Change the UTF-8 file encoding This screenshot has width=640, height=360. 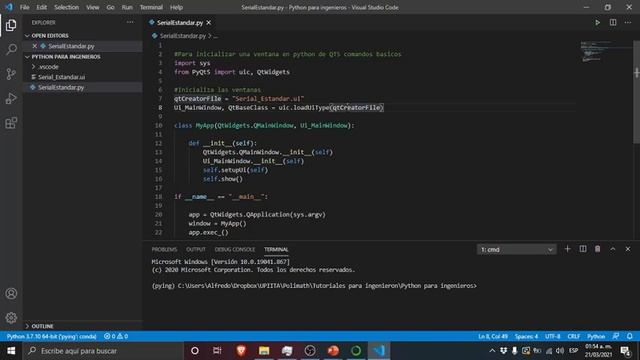pos(553,336)
